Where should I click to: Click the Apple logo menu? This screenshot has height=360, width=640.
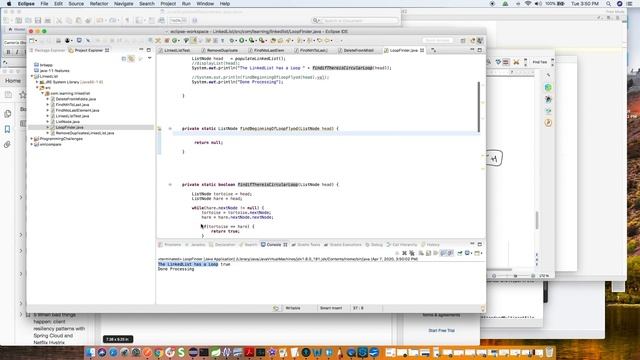pyautogui.click(x=9, y=4)
